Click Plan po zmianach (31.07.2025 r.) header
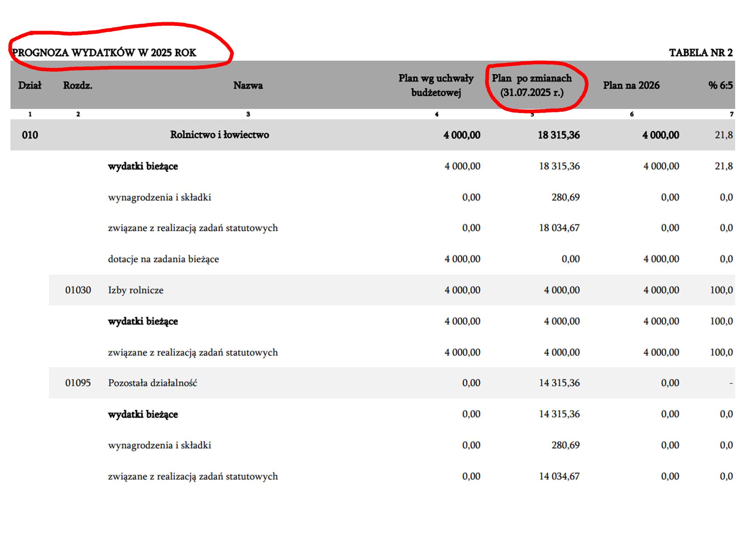The image size is (756, 535). [532, 85]
